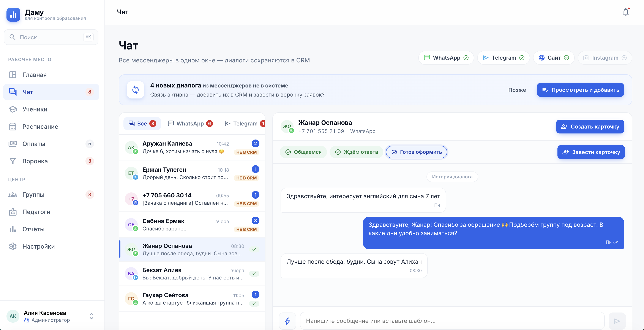Click the AK user avatar

(13, 316)
